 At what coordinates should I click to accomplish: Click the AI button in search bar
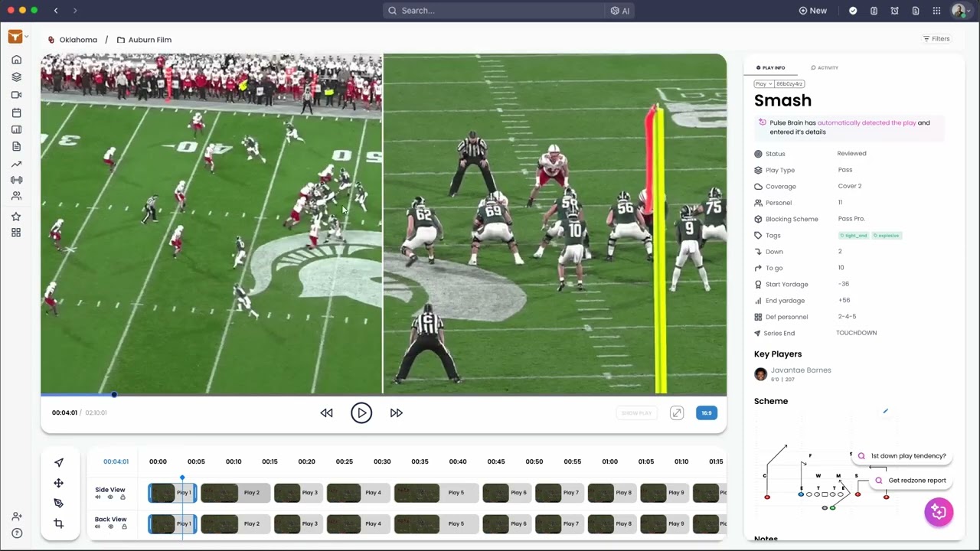click(620, 11)
